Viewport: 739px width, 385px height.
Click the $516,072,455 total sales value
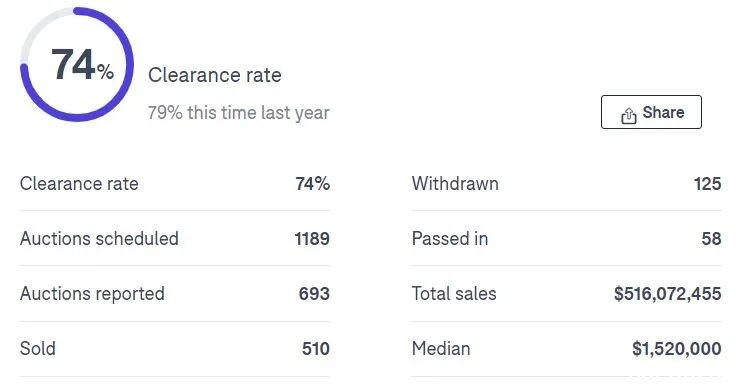coord(667,294)
